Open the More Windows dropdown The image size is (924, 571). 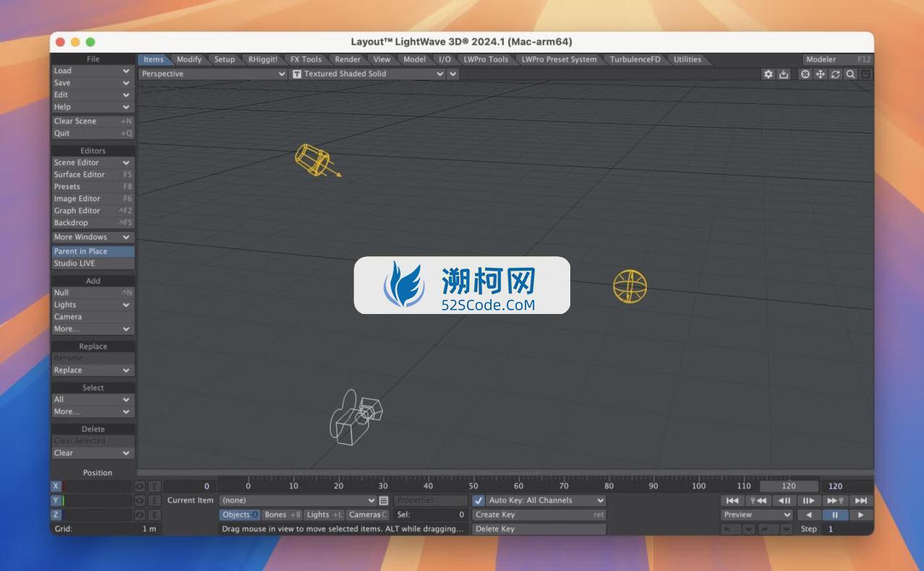[93, 237]
